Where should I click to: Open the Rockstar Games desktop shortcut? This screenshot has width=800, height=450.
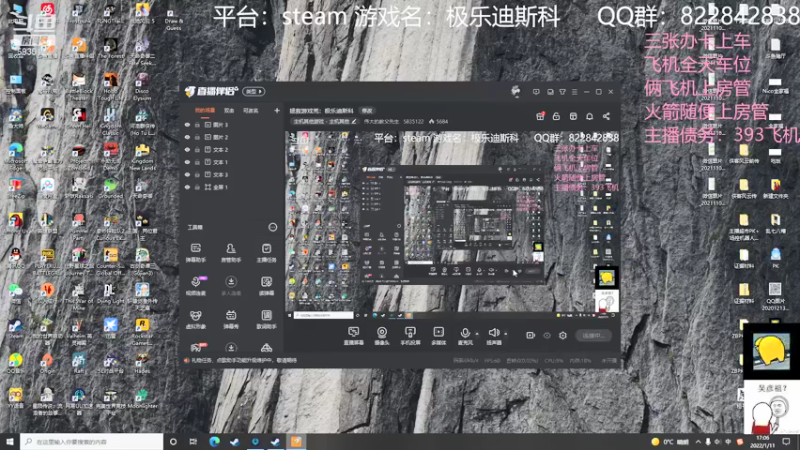(142, 332)
